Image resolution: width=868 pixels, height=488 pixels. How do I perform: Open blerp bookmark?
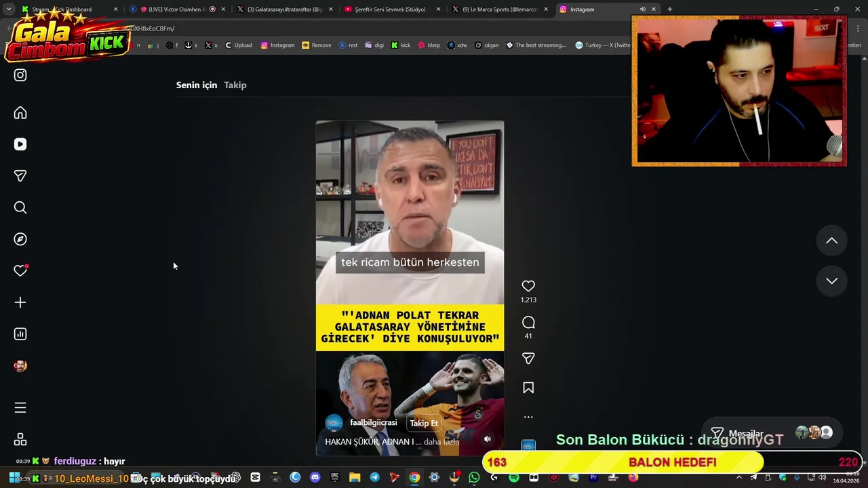429,45
